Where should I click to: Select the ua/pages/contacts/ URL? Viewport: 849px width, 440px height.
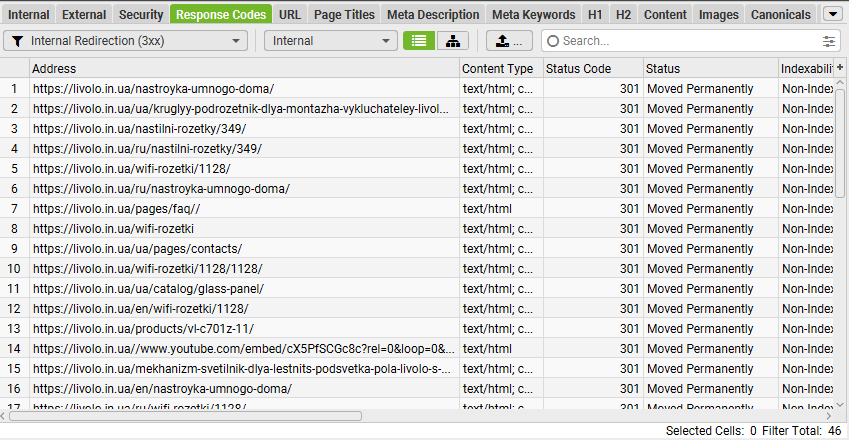tap(137, 249)
